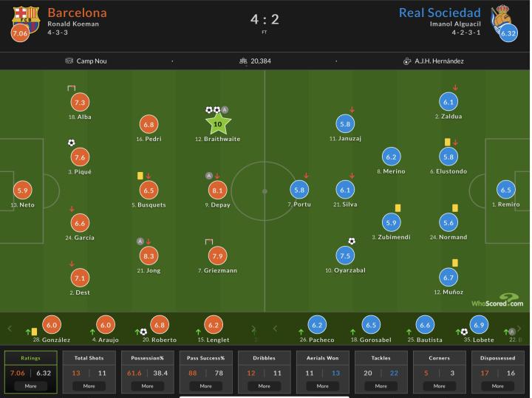Open goalkeeper Remiro's 6.5 rating circle
Viewport: 532px width, 398px height.
click(x=505, y=190)
